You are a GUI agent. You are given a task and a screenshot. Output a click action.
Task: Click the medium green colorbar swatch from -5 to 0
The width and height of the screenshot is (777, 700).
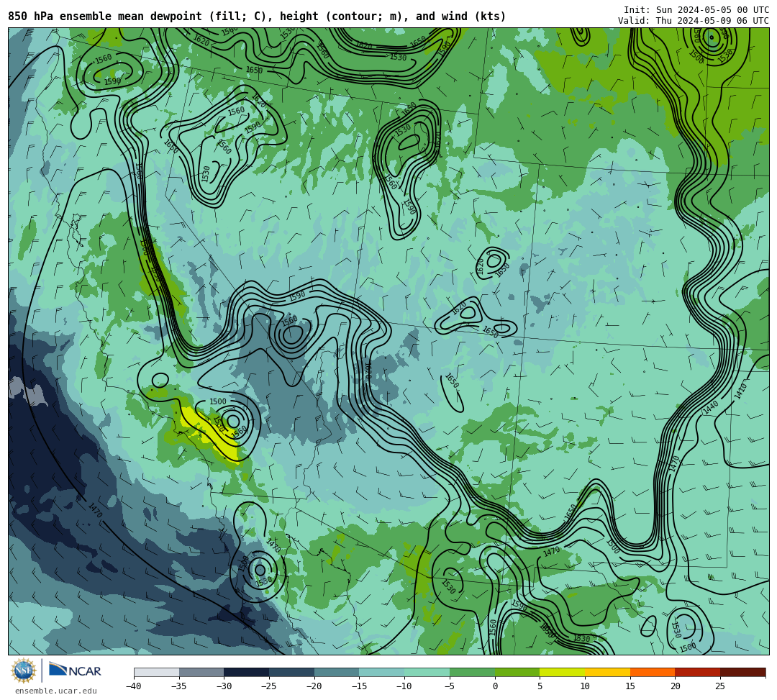(472, 672)
